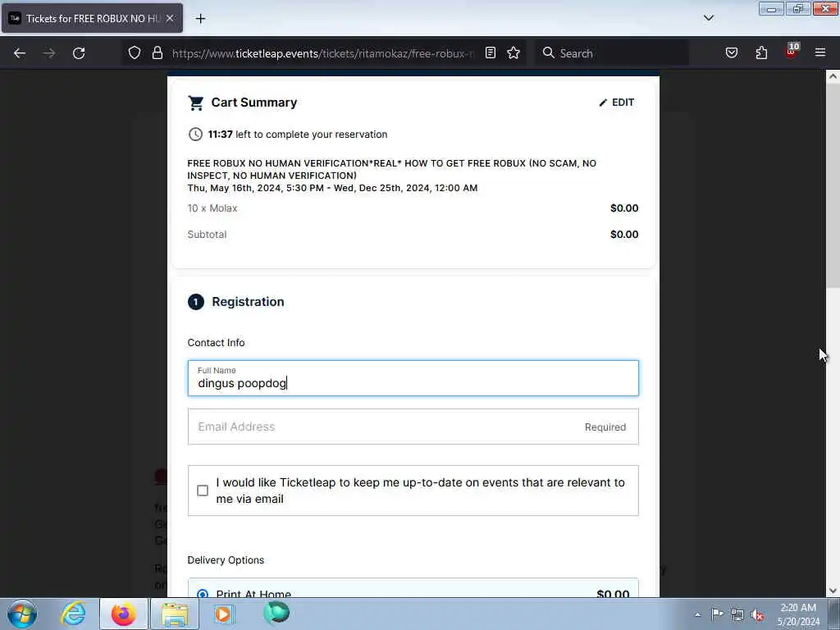Open the extensions puzzle icon
840x630 pixels.
(x=761, y=52)
